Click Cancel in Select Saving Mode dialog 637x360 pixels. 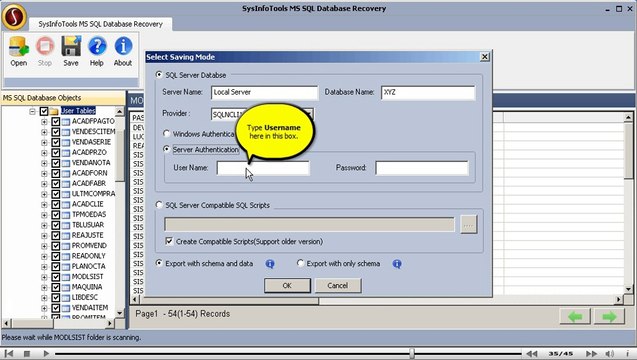[338, 286]
